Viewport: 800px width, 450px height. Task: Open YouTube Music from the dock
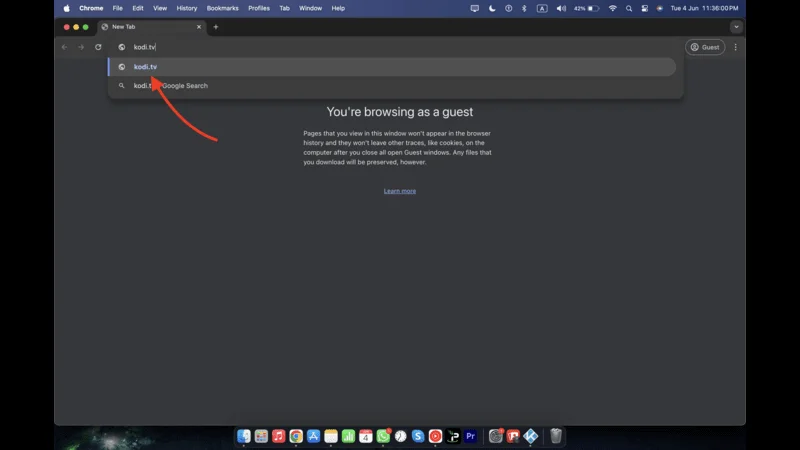click(435, 436)
